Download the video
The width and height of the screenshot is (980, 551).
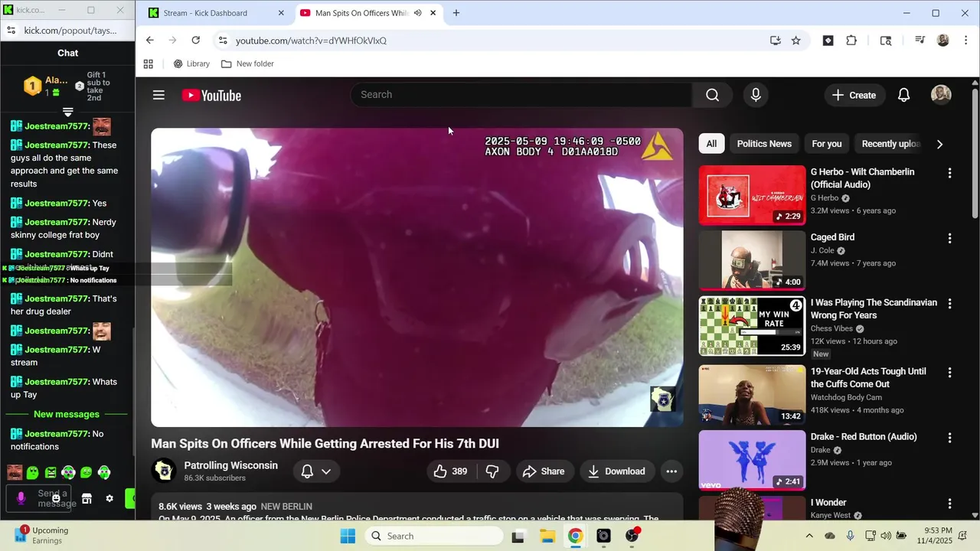click(x=616, y=471)
